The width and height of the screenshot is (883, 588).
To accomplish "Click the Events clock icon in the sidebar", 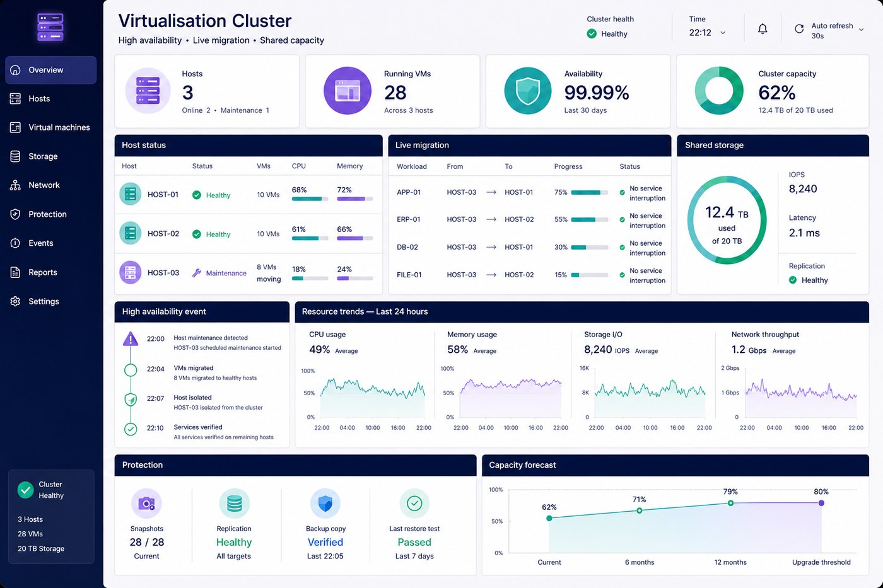I will (15, 243).
